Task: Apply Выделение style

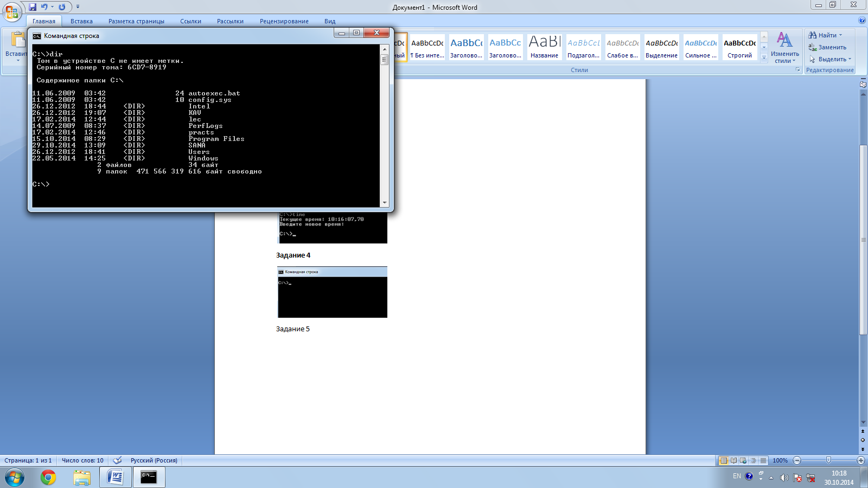Action: tap(661, 47)
